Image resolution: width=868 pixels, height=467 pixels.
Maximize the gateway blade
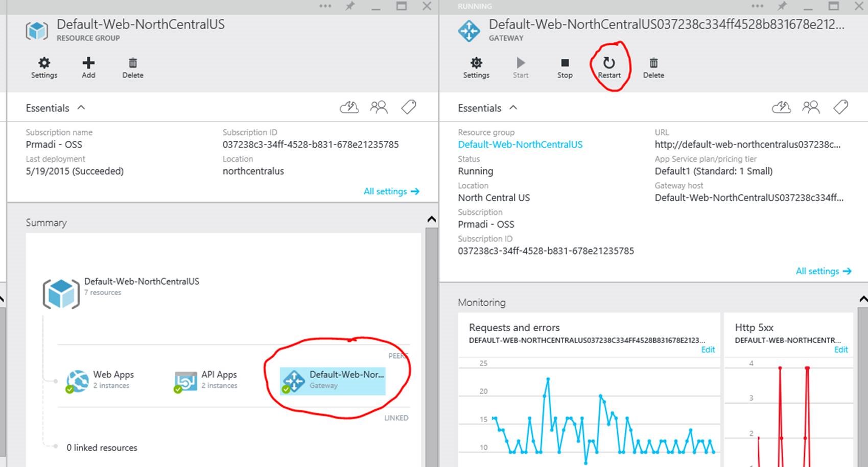coord(834,6)
